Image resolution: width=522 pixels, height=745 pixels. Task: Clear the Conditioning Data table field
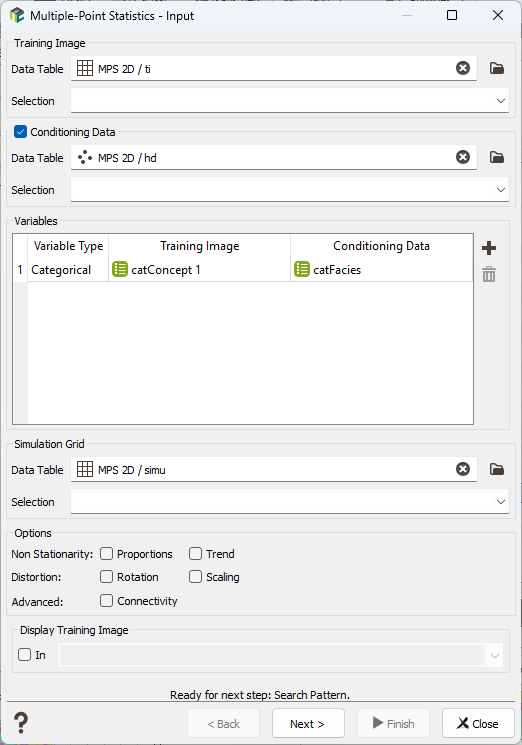463,157
